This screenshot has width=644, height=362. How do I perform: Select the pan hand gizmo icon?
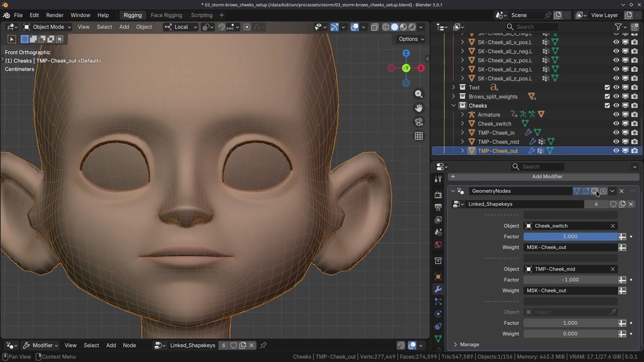pos(419,108)
